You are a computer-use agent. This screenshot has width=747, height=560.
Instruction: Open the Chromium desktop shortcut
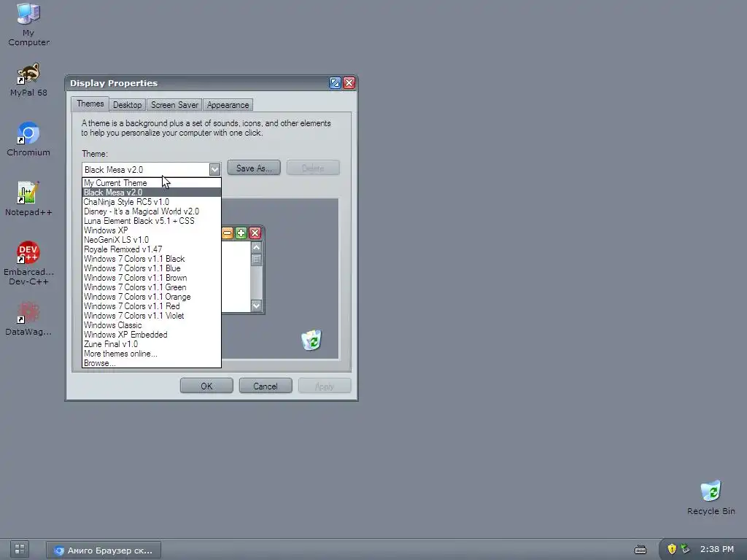(x=28, y=139)
